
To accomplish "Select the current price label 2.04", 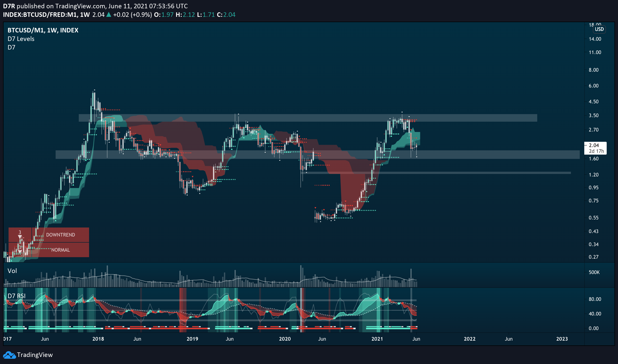I will 594,145.
